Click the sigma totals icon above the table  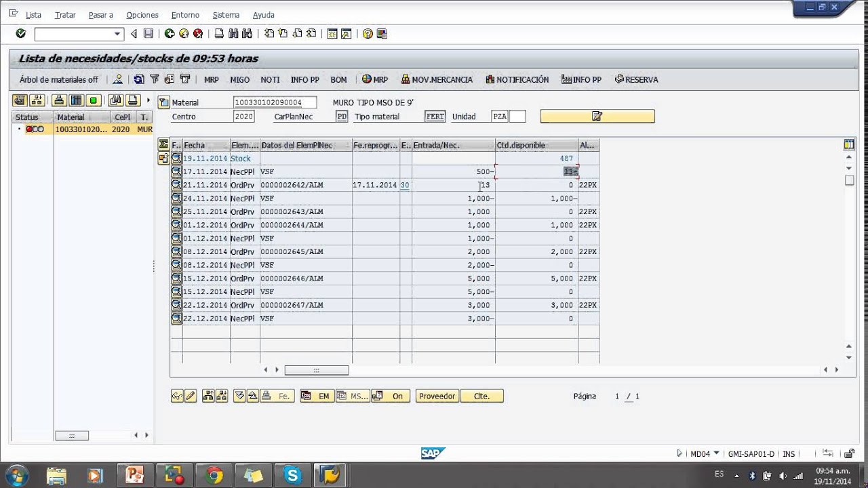click(163, 144)
